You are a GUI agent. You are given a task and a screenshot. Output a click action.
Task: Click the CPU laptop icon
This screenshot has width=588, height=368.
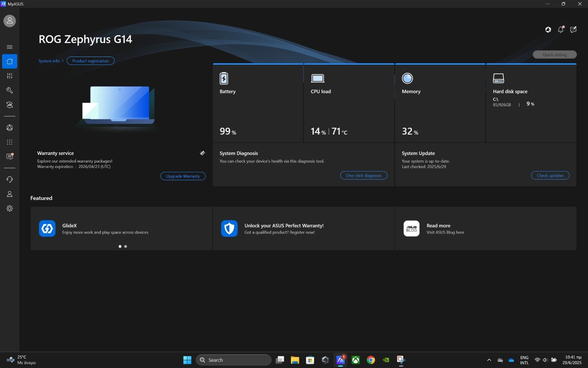coord(317,78)
